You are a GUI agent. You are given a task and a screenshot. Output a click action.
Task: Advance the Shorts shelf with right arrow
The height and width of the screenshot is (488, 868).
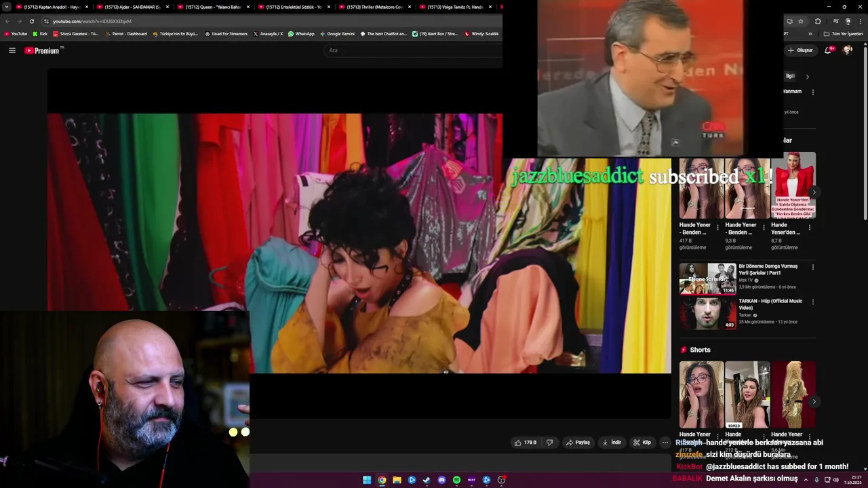coord(814,402)
